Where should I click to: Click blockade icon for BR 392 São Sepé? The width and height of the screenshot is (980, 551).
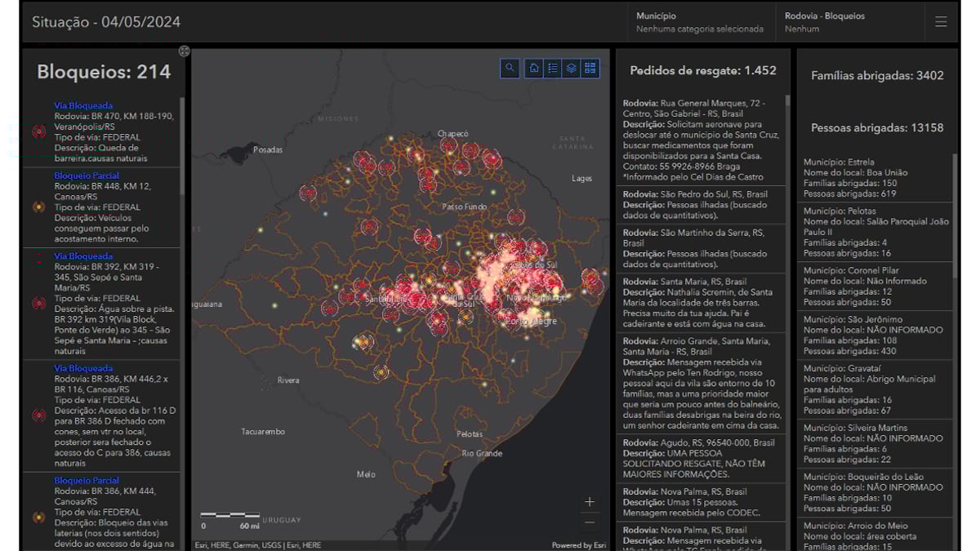(38, 304)
